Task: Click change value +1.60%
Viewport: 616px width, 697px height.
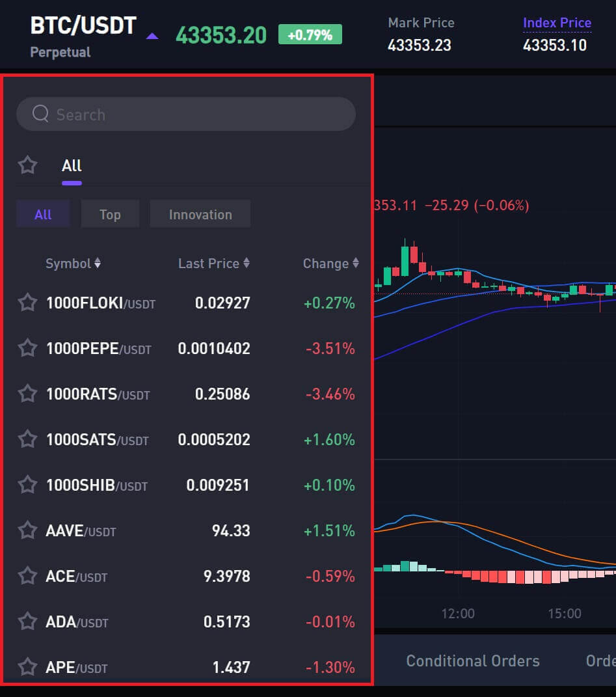Action: (329, 439)
